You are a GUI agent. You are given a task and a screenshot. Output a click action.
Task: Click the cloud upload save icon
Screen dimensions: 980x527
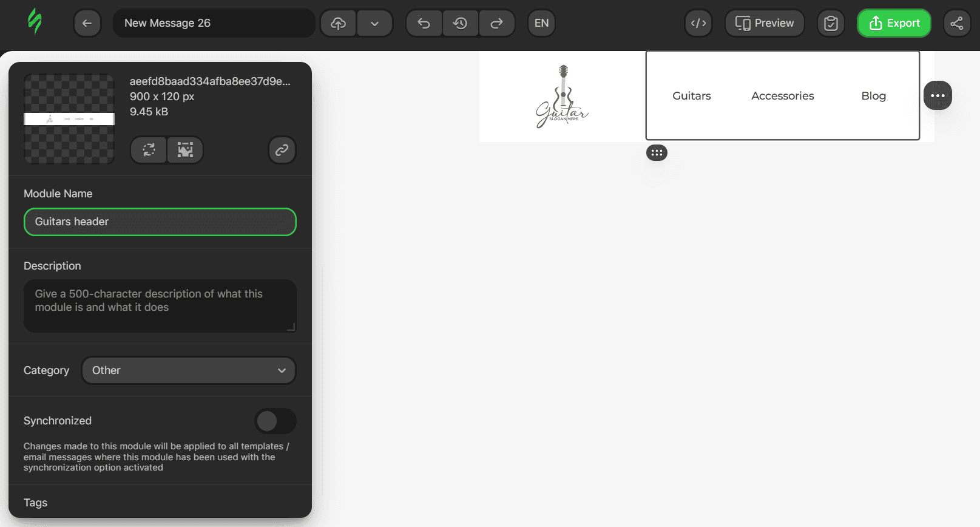(x=338, y=23)
